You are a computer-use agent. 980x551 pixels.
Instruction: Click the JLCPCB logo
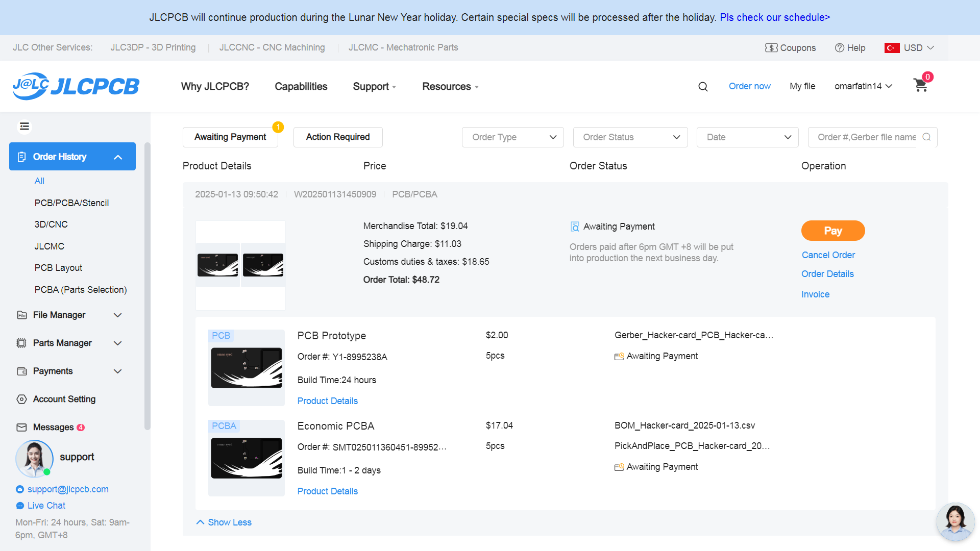[76, 86]
